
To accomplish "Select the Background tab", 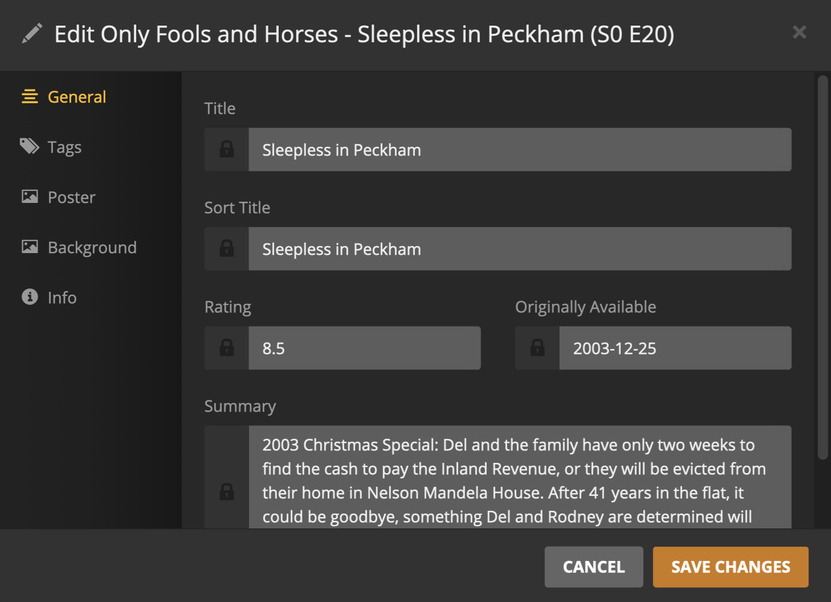I will click(x=92, y=247).
